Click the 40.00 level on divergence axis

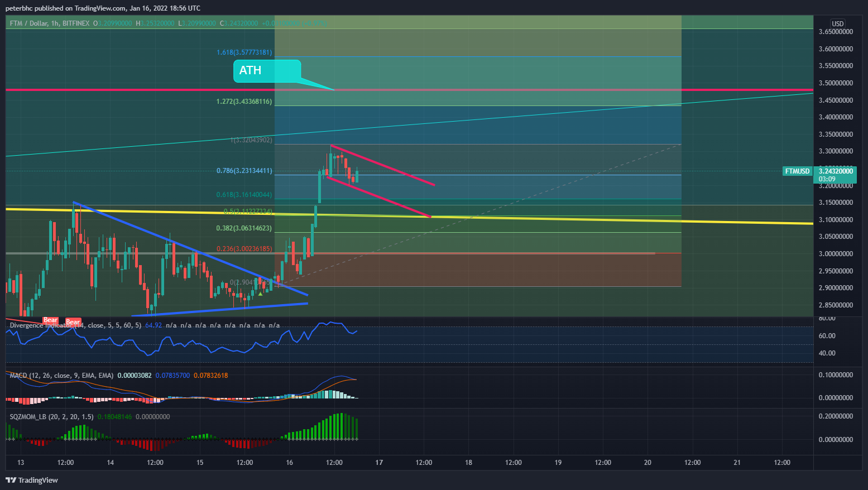[x=827, y=353]
